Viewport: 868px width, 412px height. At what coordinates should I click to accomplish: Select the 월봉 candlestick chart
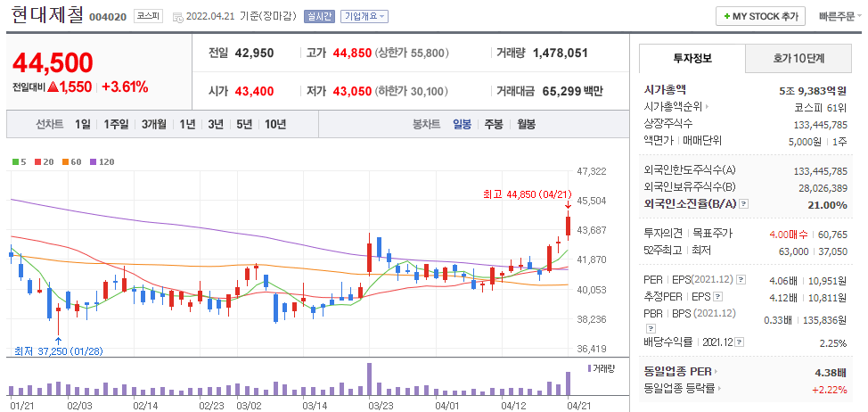pos(527,124)
